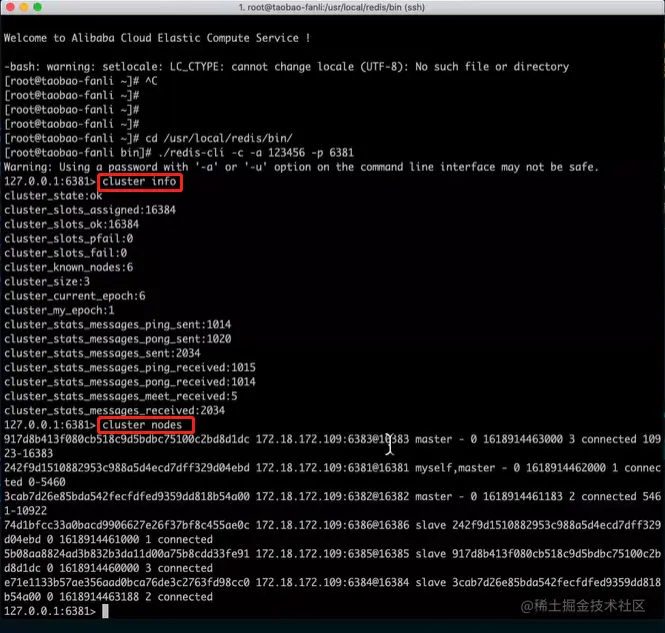The image size is (665, 633).
Task: Click the bash setlocale warning line
Action: (x=287, y=67)
